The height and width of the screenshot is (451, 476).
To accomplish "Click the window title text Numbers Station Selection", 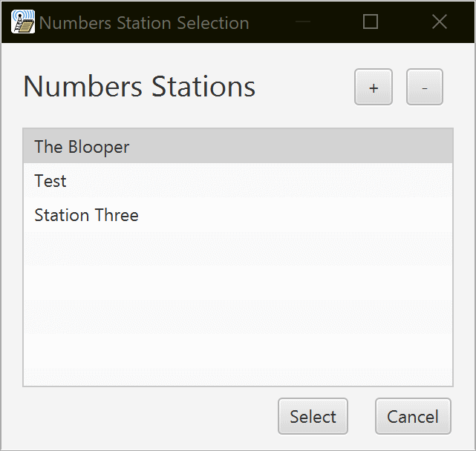I will [x=144, y=22].
